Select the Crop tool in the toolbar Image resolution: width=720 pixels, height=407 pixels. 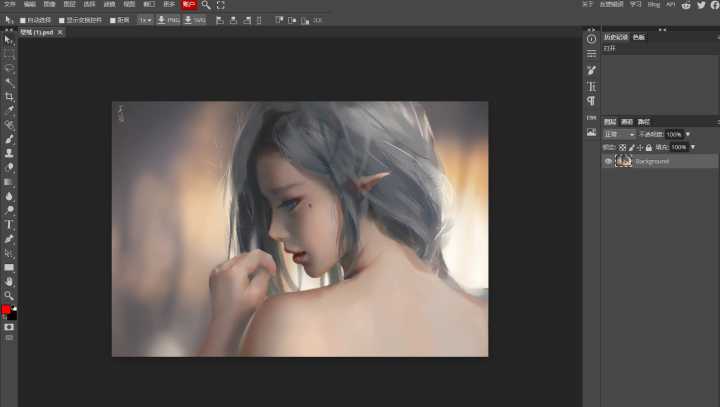pyautogui.click(x=9, y=96)
